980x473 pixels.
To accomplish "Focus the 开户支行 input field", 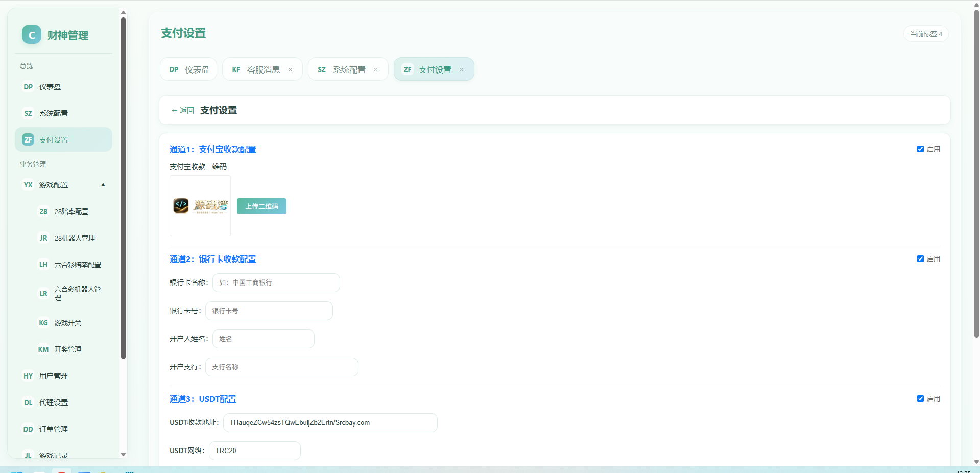I will click(282, 367).
